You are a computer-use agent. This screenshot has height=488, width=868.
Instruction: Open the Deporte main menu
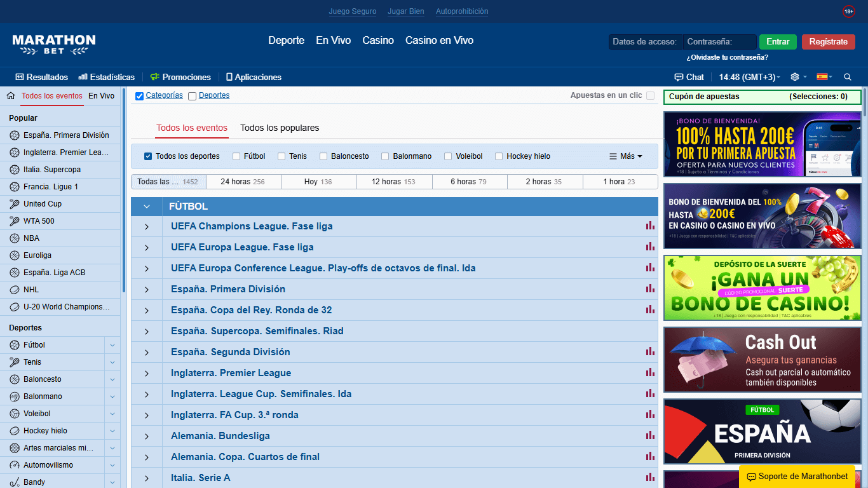point(286,40)
